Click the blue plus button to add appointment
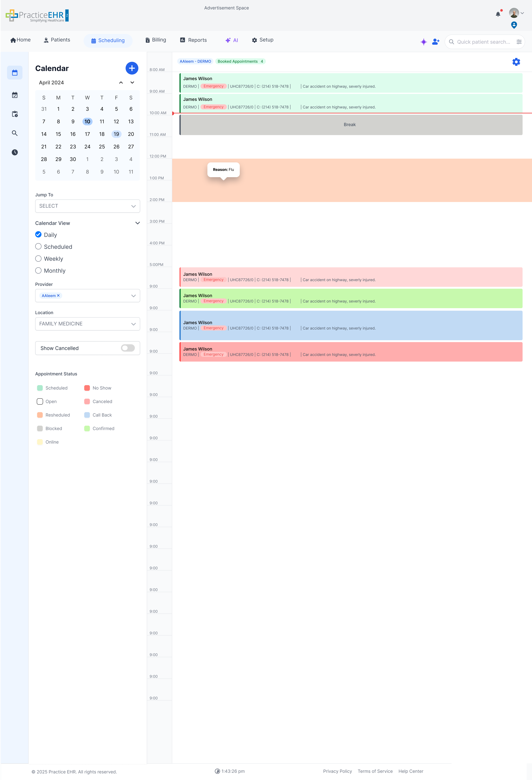The height and width of the screenshot is (780, 532). (132, 68)
